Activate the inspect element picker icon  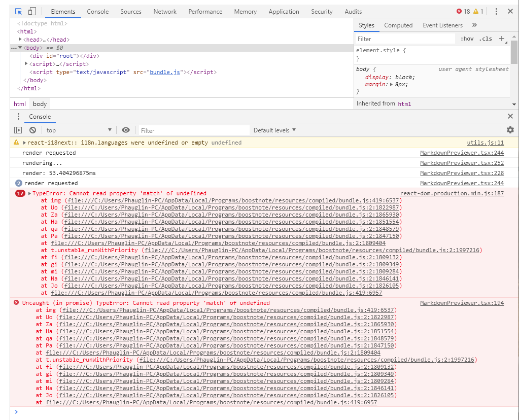(x=19, y=12)
